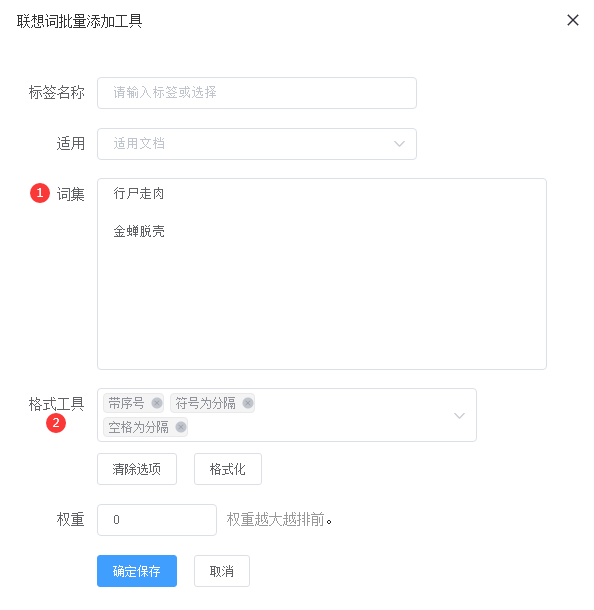Focus the 权重 number input

coord(157,520)
